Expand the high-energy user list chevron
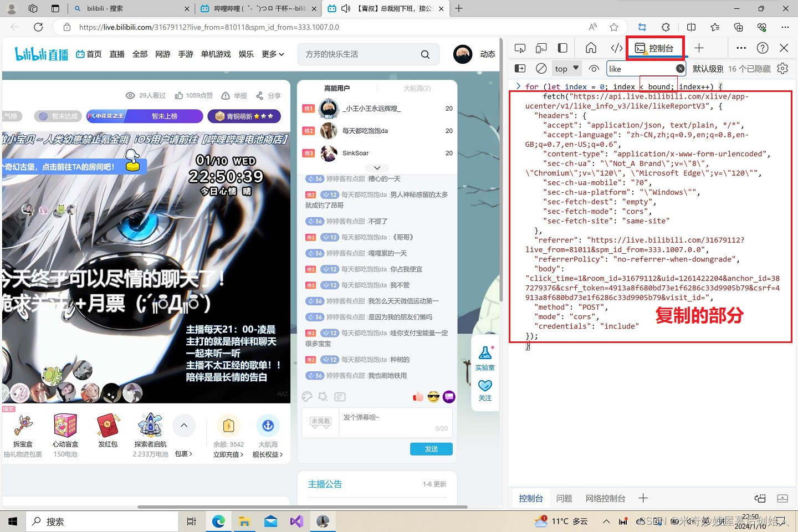Viewport: 798px width, 532px height. (377, 168)
